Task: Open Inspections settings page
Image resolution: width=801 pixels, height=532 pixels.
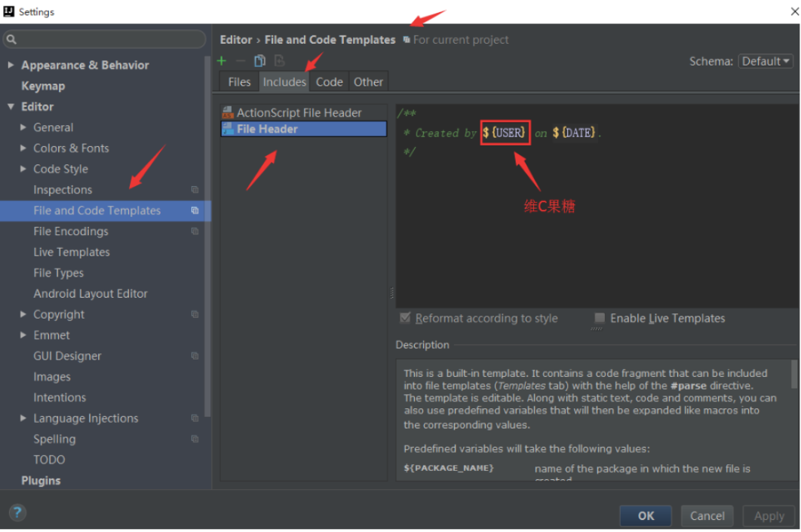Action: tap(63, 189)
